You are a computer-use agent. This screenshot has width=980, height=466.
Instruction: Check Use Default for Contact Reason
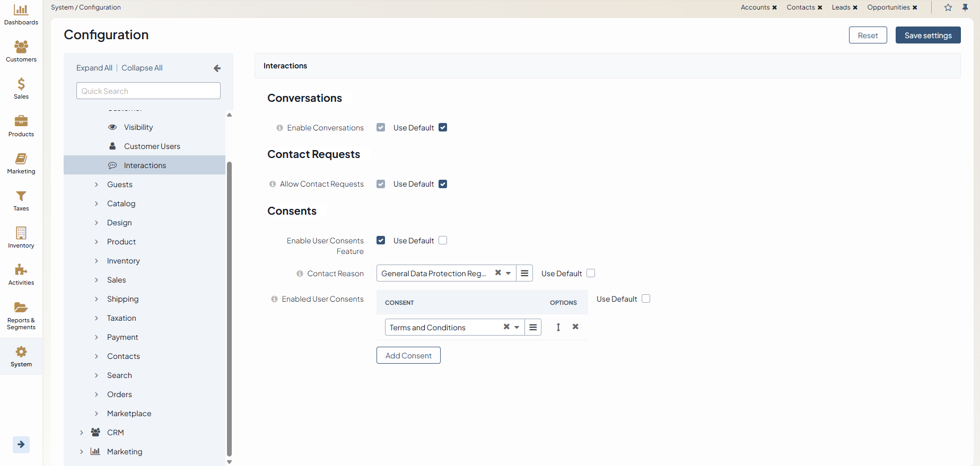click(x=591, y=274)
